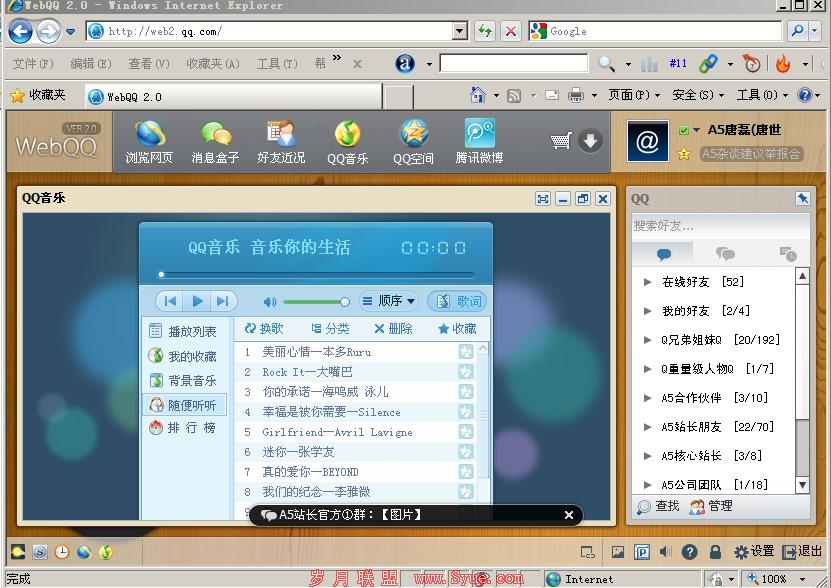This screenshot has width=831, height=588.
Task: Open the 好友近况 friends updates icon
Action: (x=281, y=141)
